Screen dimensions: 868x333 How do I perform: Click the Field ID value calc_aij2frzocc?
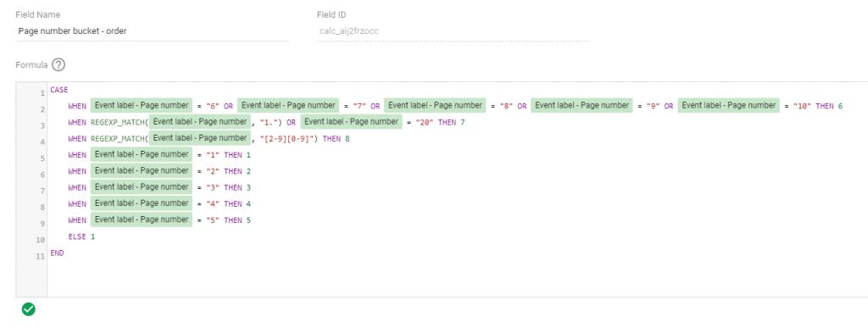(x=348, y=31)
